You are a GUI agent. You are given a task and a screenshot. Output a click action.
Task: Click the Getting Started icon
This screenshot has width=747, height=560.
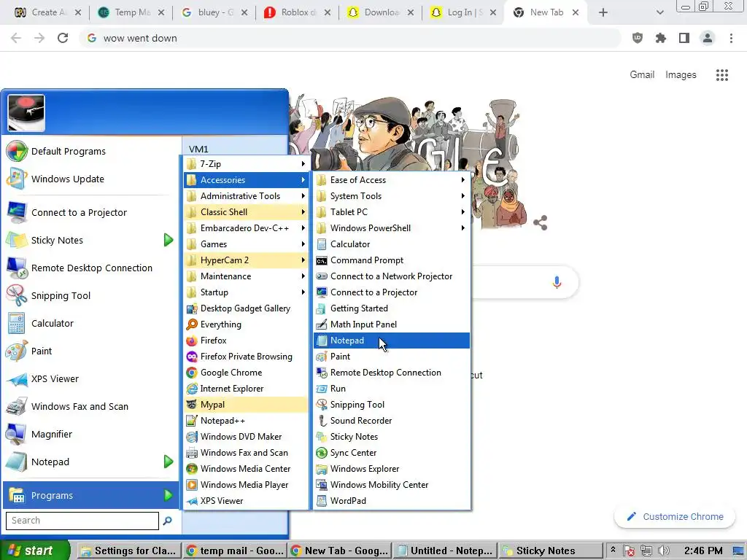pyautogui.click(x=322, y=308)
